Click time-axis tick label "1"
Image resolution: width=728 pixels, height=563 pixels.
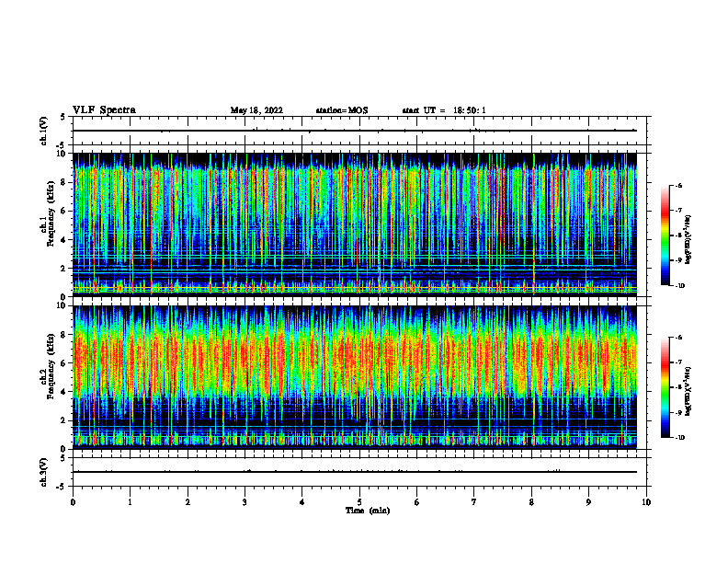click(x=130, y=502)
